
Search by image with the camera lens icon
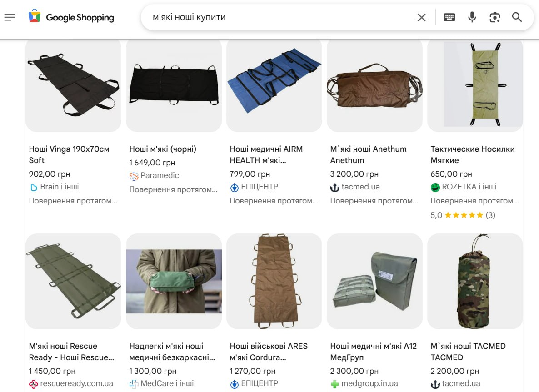coord(494,17)
